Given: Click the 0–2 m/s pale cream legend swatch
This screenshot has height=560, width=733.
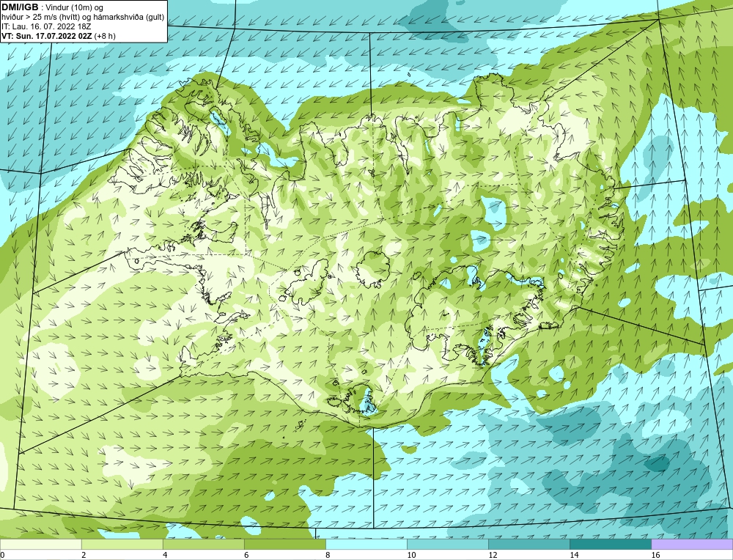Looking at the screenshot, I should coord(40,544).
